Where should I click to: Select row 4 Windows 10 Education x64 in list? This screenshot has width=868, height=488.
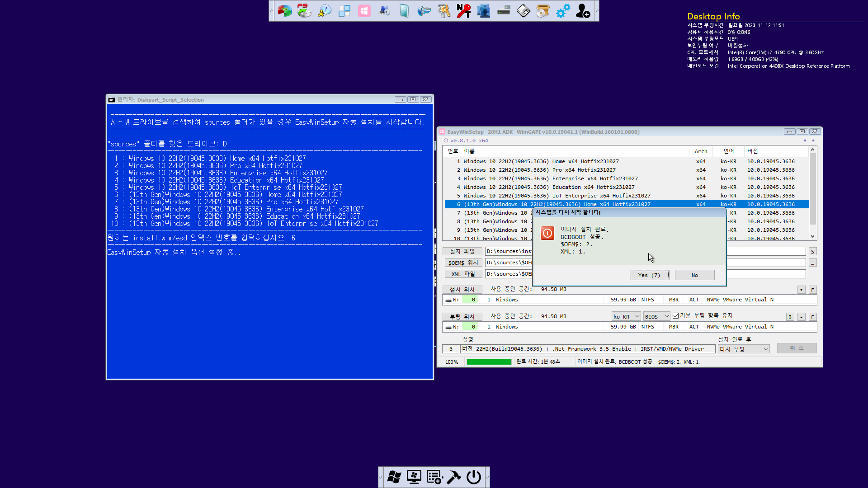(627, 187)
